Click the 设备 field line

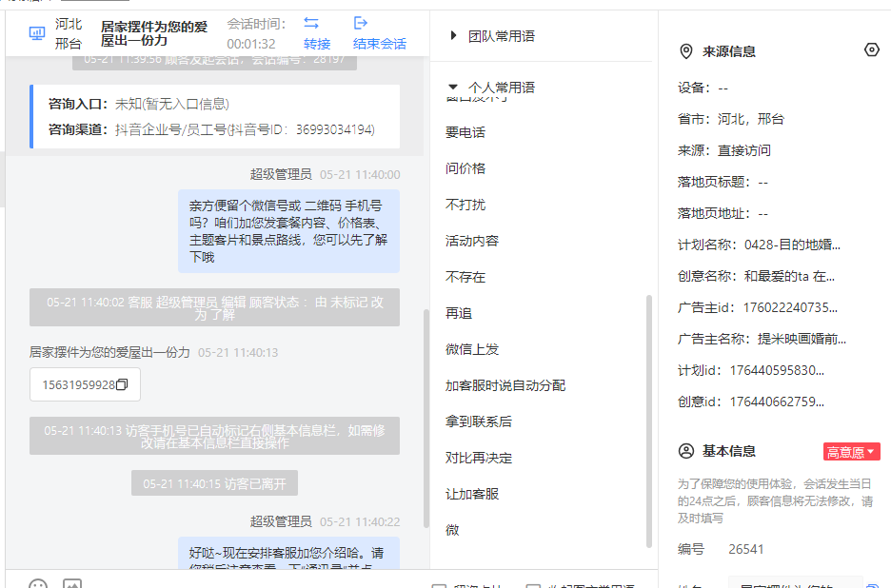pos(703,88)
